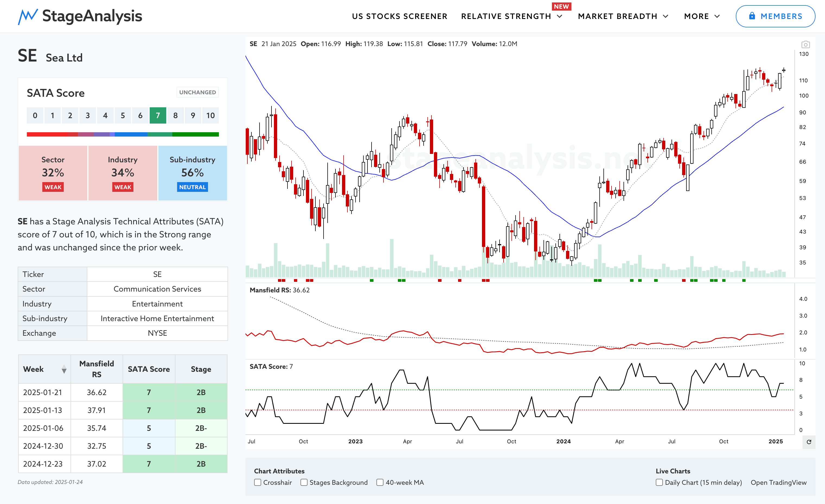This screenshot has height=504, width=825.
Task: Click the 2023 timeline label
Action: [355, 441]
